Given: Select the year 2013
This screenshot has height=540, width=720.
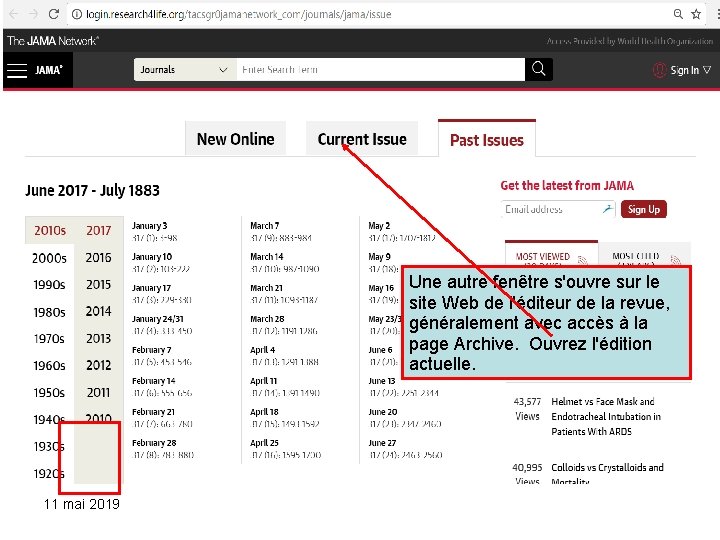Looking at the screenshot, I should pyautogui.click(x=99, y=338).
